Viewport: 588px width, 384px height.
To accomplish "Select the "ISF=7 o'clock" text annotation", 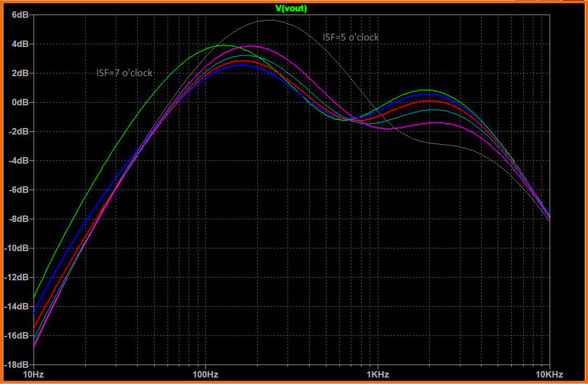I will pos(124,73).
